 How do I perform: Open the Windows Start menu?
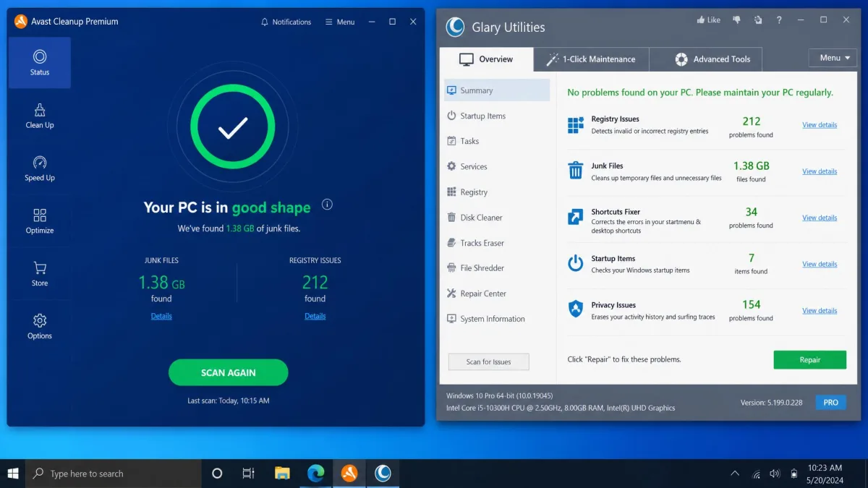[x=13, y=474]
